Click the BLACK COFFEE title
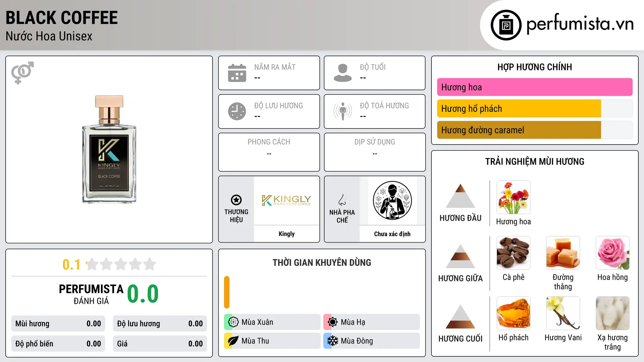Screen dimensions: 644x362 [x=62, y=18]
